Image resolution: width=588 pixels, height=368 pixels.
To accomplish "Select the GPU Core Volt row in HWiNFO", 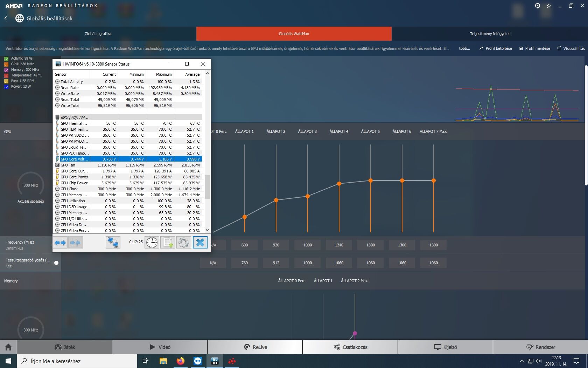I will pyautogui.click(x=128, y=159).
